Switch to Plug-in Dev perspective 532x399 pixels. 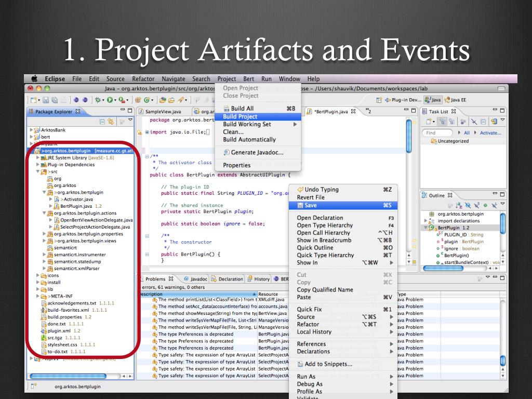tap(403, 100)
